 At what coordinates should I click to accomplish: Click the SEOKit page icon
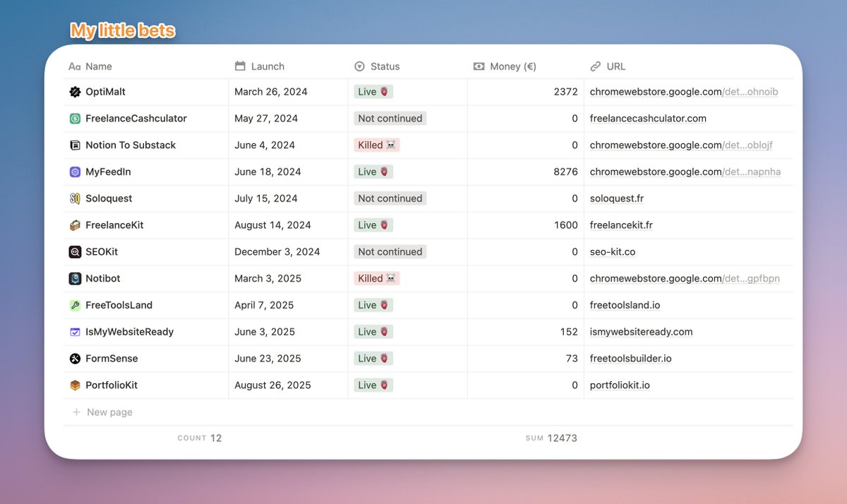[75, 252]
